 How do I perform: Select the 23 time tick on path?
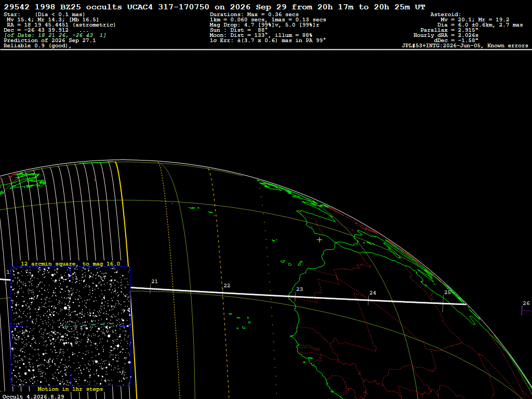pos(295,296)
